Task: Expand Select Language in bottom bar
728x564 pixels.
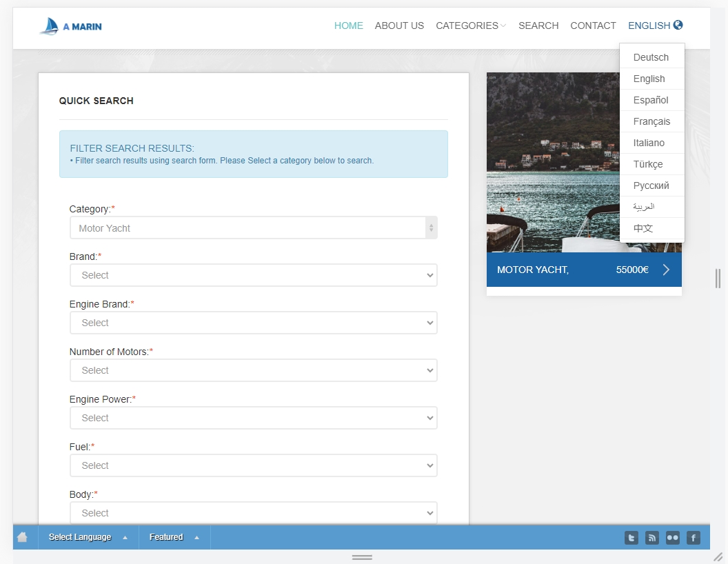Action: click(x=88, y=537)
